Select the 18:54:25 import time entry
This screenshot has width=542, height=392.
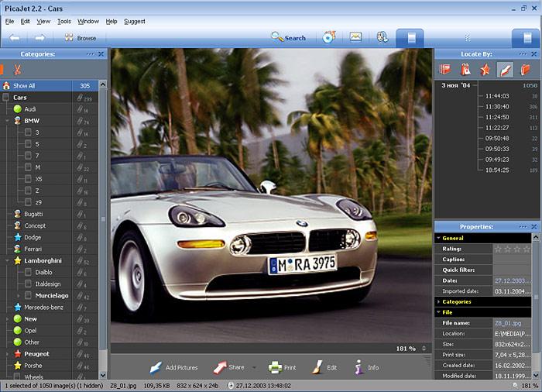pyautogui.click(x=497, y=170)
